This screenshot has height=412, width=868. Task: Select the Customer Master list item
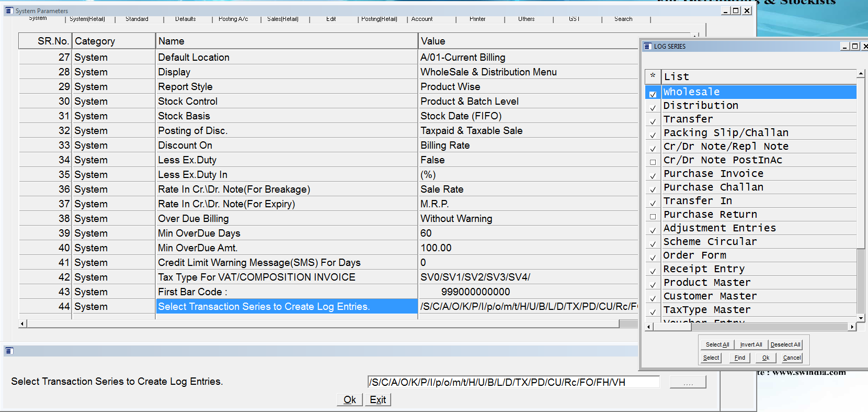(759, 296)
